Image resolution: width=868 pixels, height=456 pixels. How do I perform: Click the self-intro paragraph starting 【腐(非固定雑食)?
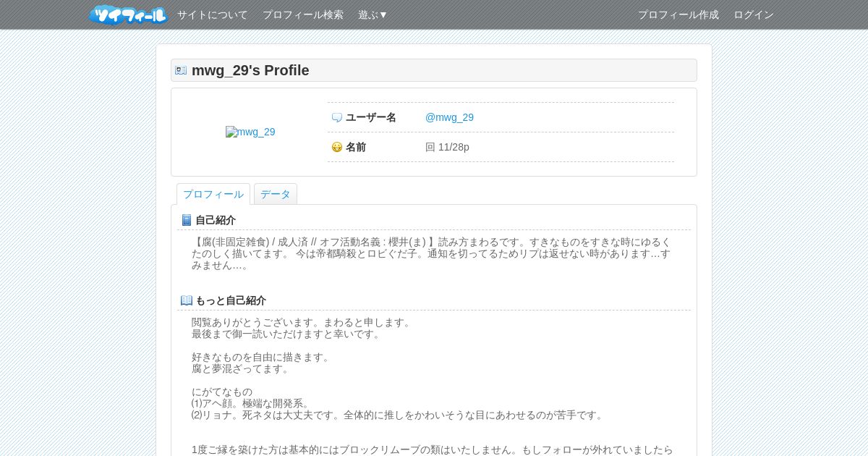(x=432, y=253)
